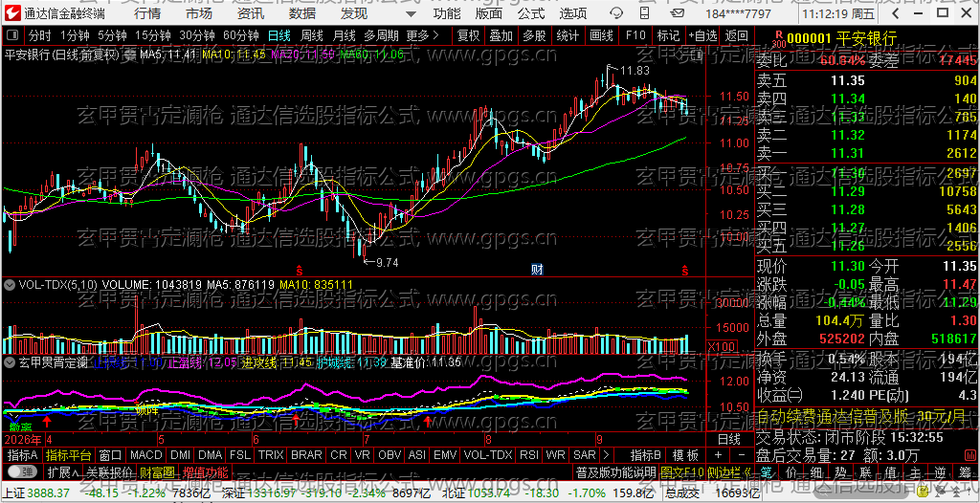980x503 pixels.
Task: Select 指标A tab
Action: (x=23, y=454)
